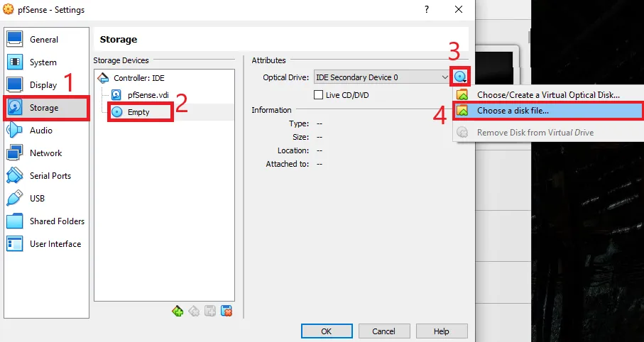This screenshot has width=644, height=342.
Task: Click the add storage attachment icon
Action: pos(210,311)
